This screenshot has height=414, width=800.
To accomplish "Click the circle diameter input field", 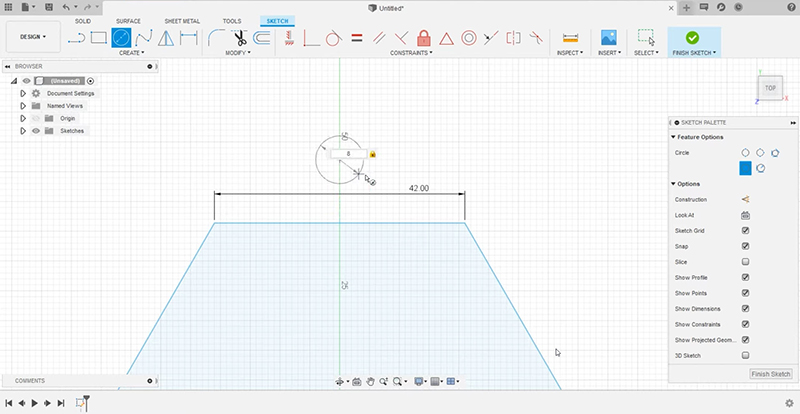I will pos(348,154).
